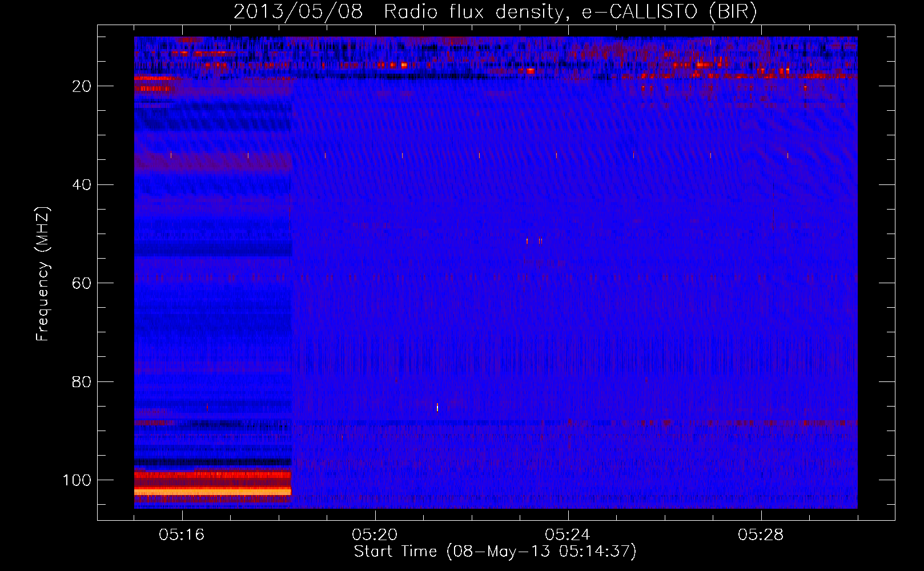The height and width of the screenshot is (571, 924).
Task: Click the 'Start Time (08-May-13 05:14:37)' label
Action: (495, 551)
